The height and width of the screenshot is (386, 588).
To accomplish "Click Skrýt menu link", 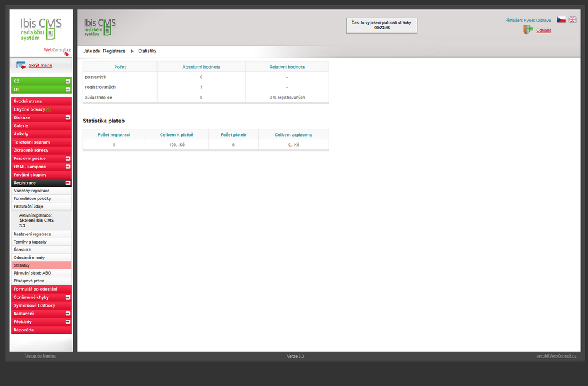I will (x=41, y=65).
